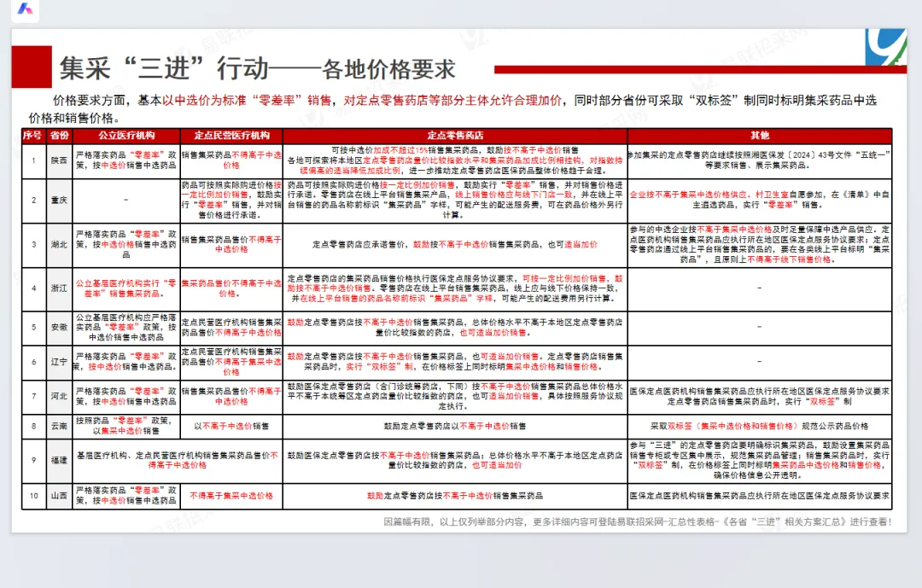The height and width of the screenshot is (588, 922).
Task: Select the slide title 集采"三进"行动——各地价格要求
Action: pos(258,69)
